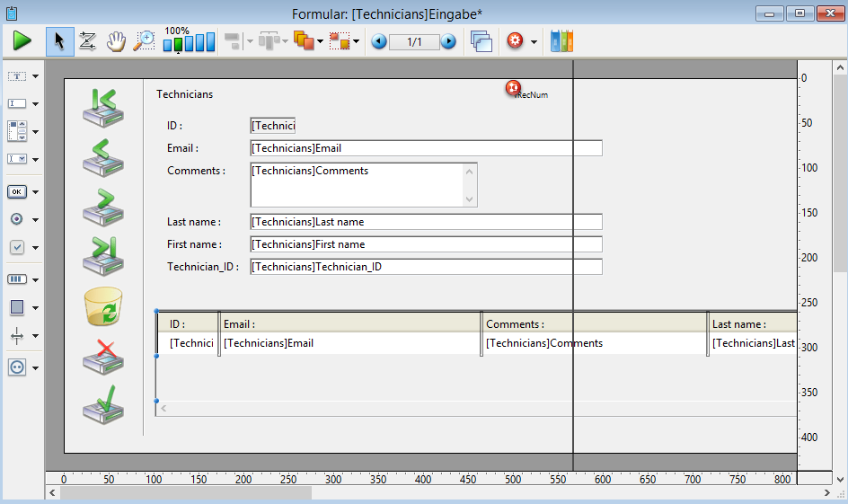Screen dimensions: 848x504
Task: Choose the checkbox tool in the palette
Action: [x=17, y=247]
